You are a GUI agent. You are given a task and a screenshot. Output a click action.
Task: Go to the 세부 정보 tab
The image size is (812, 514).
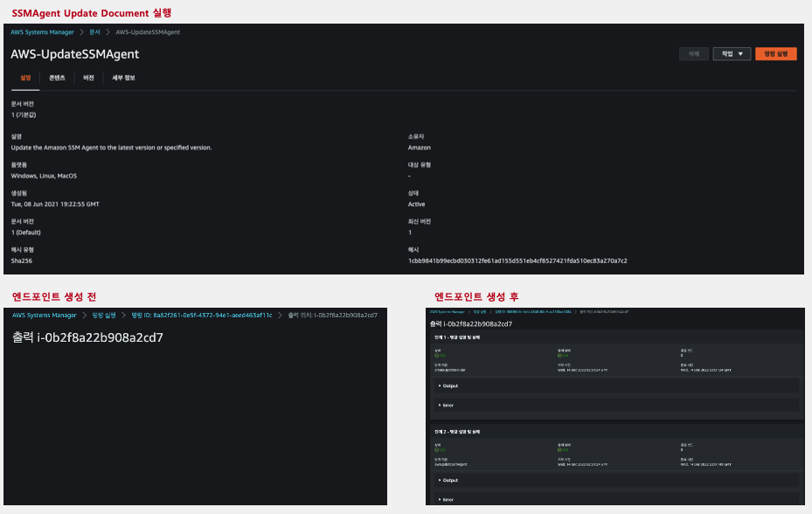coord(124,78)
